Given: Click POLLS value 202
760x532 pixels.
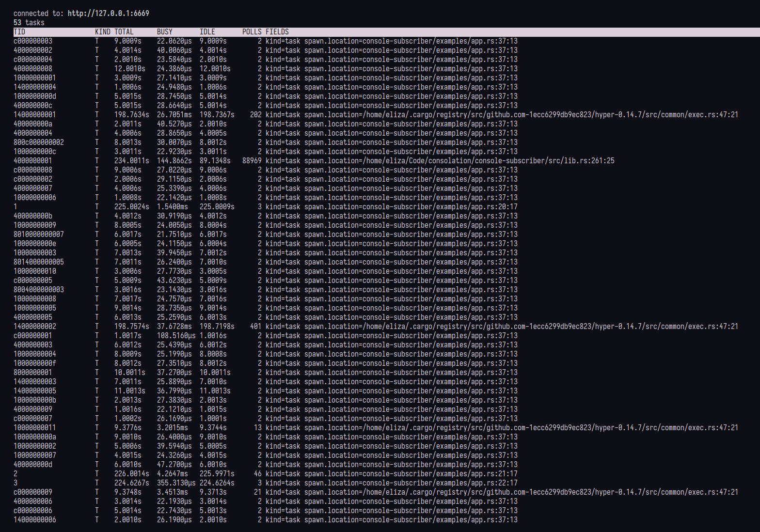Looking at the screenshot, I should 256,115.
